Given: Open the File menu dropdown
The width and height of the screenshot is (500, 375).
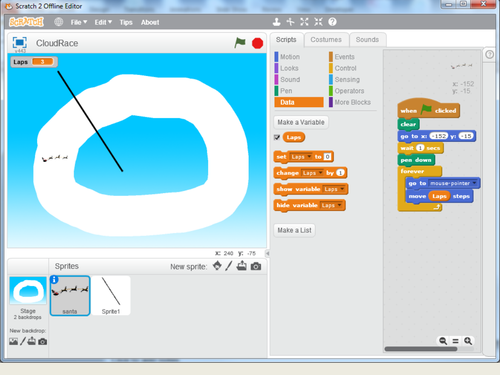Looking at the screenshot, I should pos(79,22).
